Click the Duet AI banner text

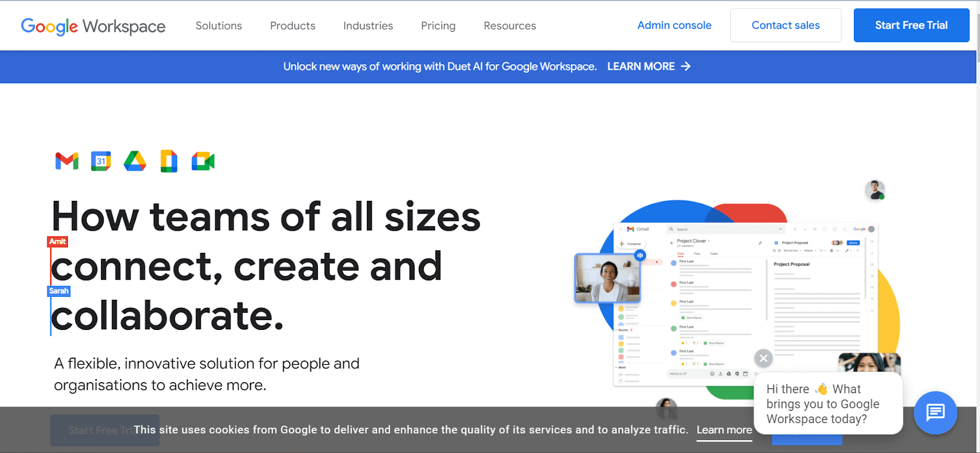click(x=440, y=66)
